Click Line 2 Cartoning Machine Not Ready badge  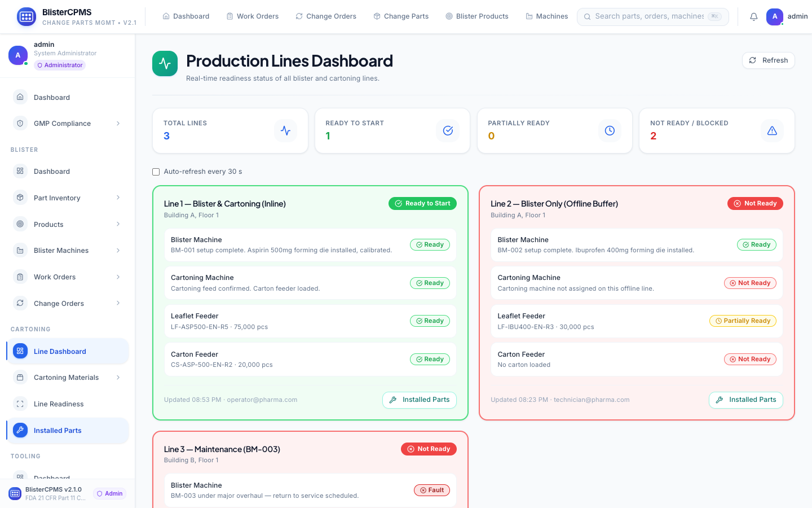[x=750, y=283]
